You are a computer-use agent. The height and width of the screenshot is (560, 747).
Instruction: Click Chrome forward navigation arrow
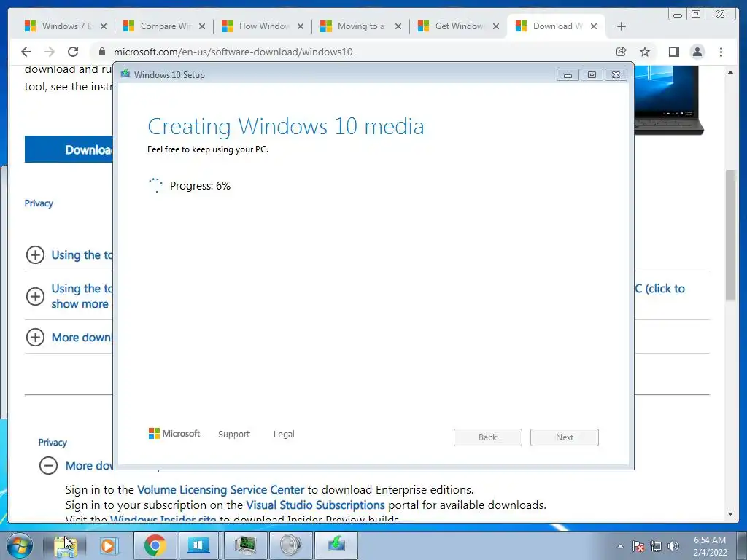[49, 52]
